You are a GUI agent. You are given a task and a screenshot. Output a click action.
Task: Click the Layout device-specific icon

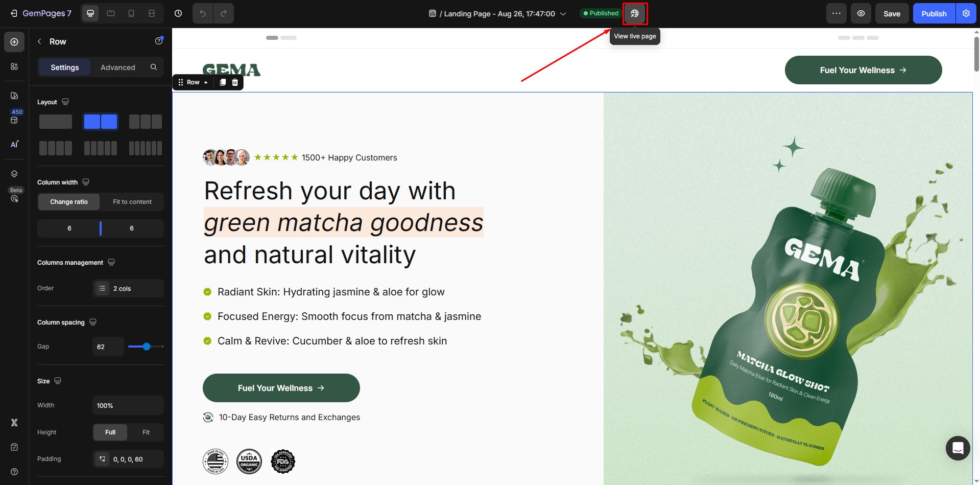coord(65,102)
